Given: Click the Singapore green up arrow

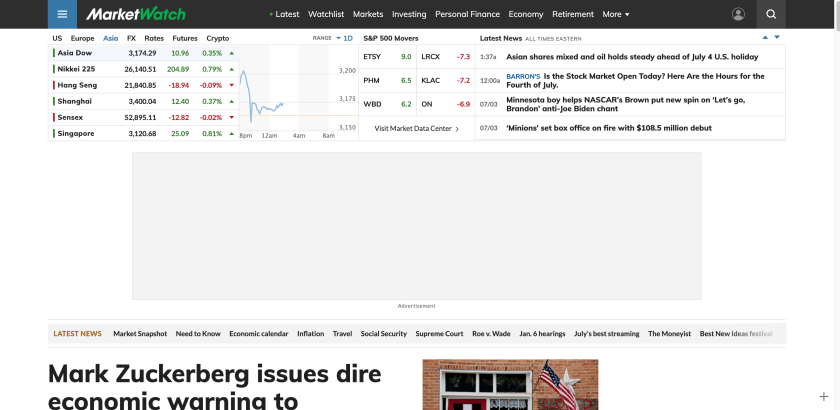Looking at the screenshot, I should tap(231, 133).
